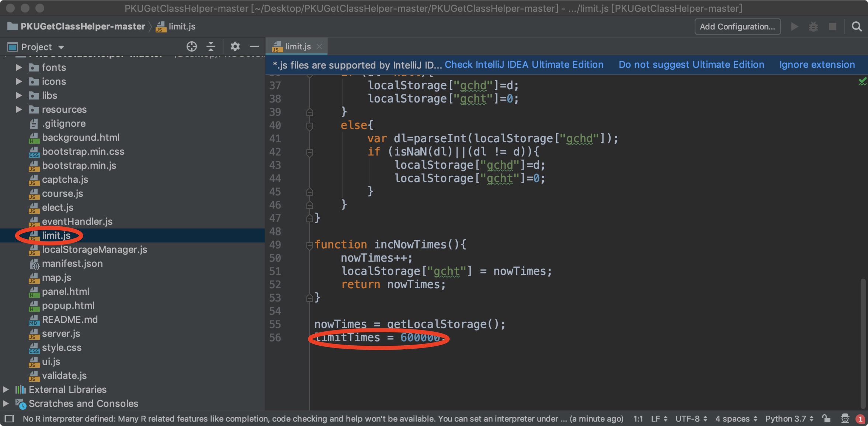Toggle the read-only lock icon in status bar
The width and height of the screenshot is (868, 426).
826,419
